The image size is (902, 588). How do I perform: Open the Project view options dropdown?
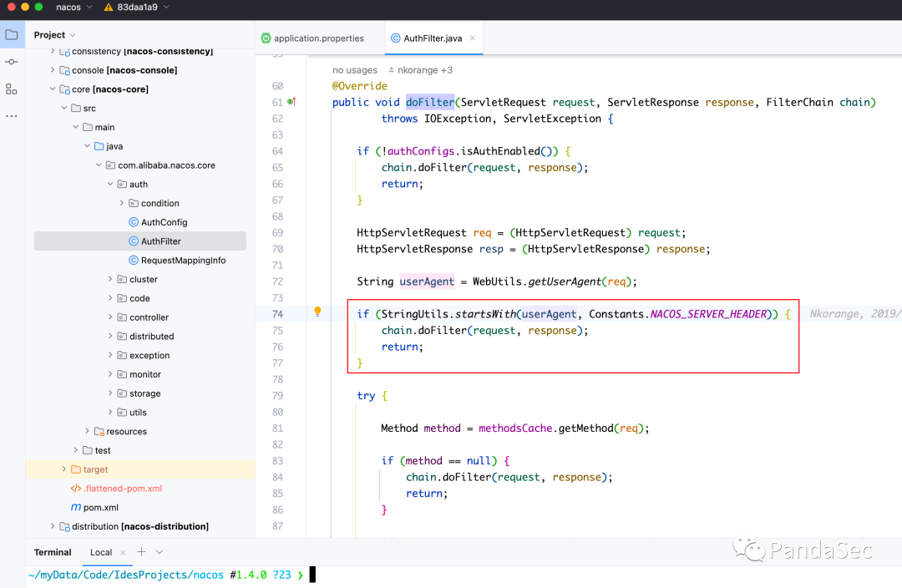[73, 35]
